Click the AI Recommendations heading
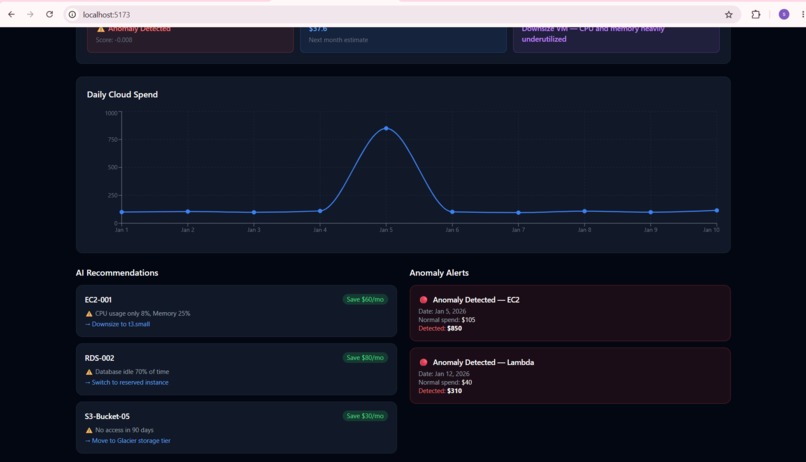This screenshot has height=462, width=806. point(117,273)
